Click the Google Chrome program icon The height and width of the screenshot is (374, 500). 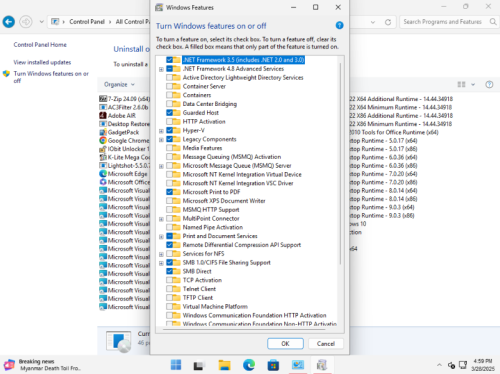pos(103,140)
